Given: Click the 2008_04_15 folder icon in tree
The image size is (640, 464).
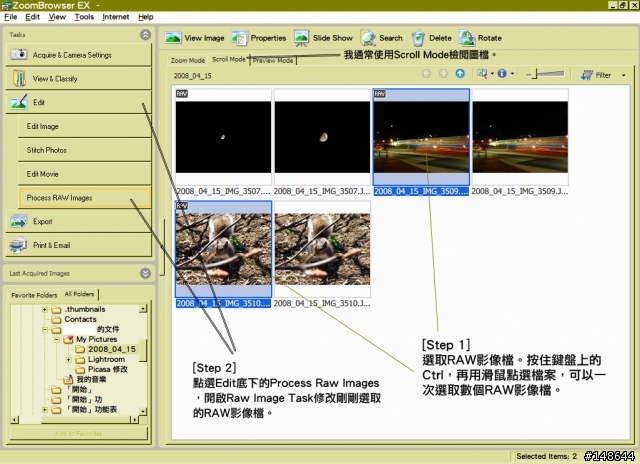Looking at the screenshot, I should tap(80, 349).
